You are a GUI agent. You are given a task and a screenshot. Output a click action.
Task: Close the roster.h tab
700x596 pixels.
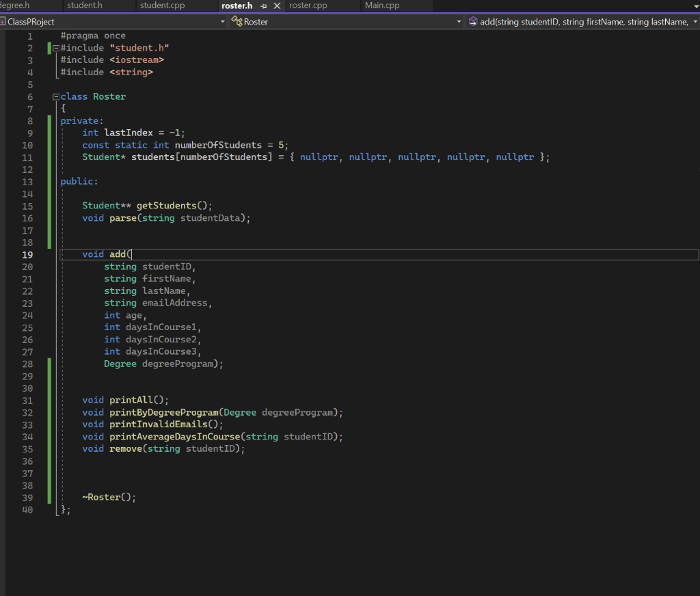point(276,5)
